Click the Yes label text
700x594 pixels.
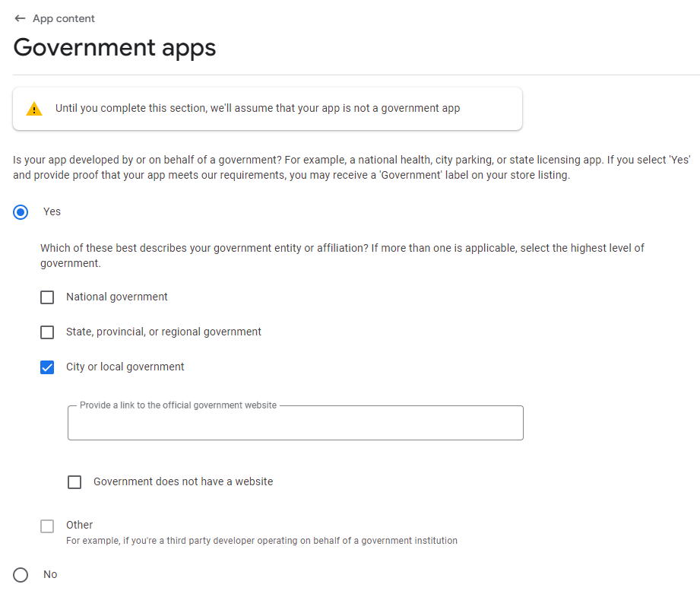(x=52, y=211)
